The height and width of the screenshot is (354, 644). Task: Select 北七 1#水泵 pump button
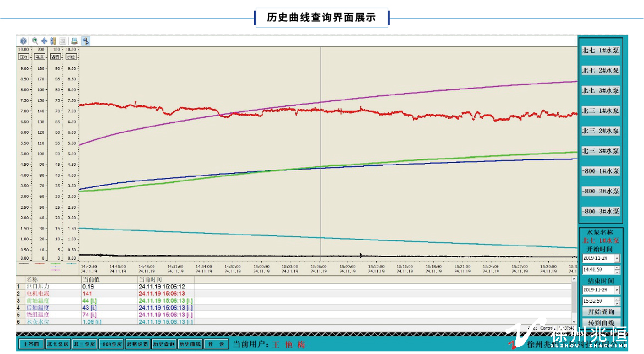[601, 50]
